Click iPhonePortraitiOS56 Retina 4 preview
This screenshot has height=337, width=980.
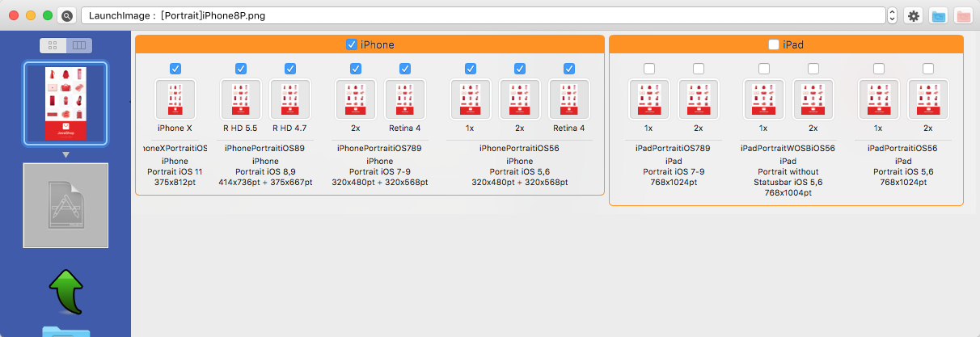point(569,99)
